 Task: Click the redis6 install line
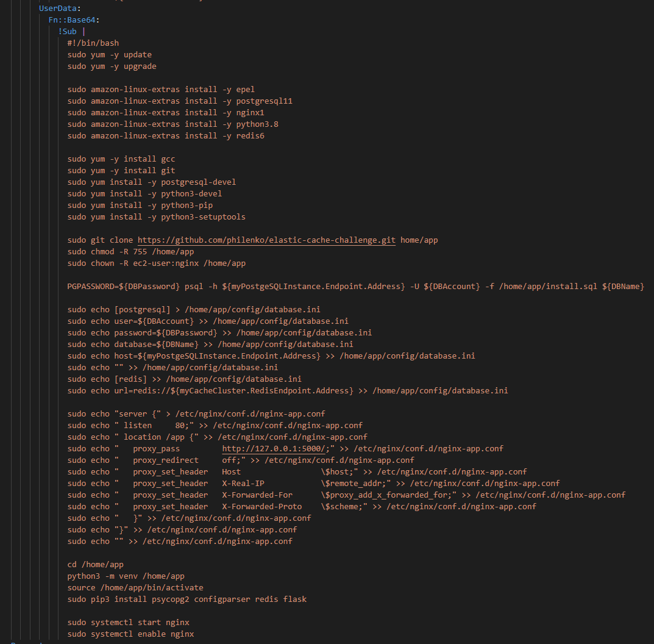point(166,135)
